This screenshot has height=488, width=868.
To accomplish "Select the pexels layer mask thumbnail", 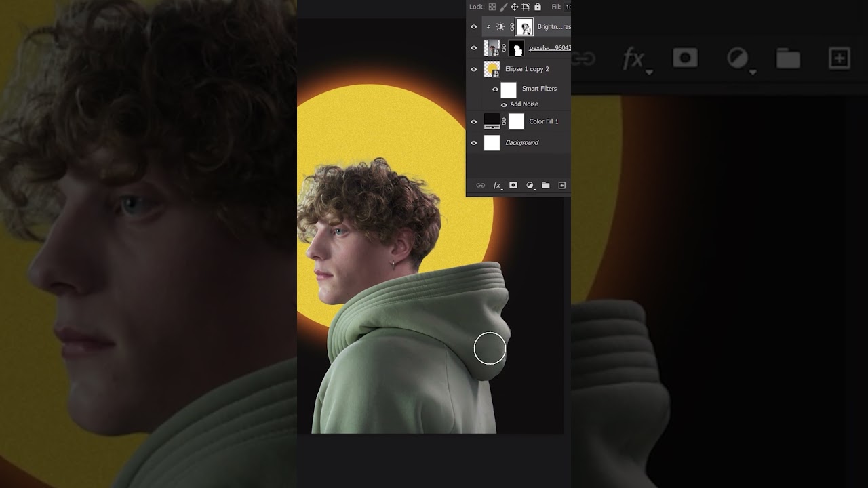I will click(517, 48).
